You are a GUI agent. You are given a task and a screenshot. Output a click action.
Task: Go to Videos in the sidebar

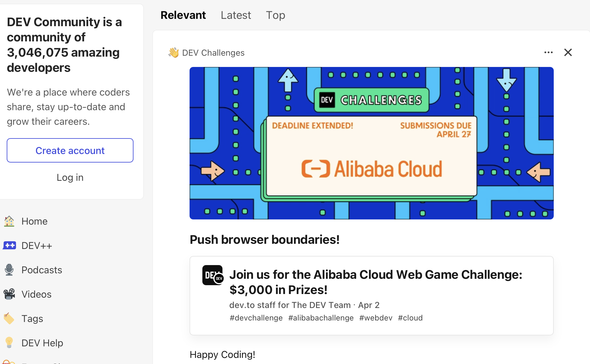point(37,294)
